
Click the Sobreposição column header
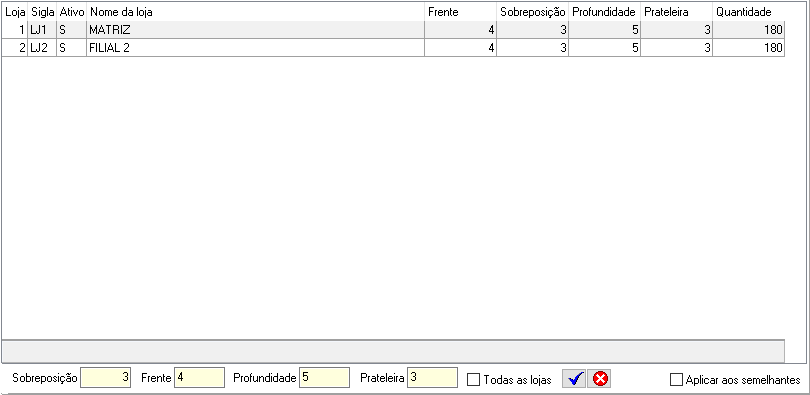(x=533, y=11)
